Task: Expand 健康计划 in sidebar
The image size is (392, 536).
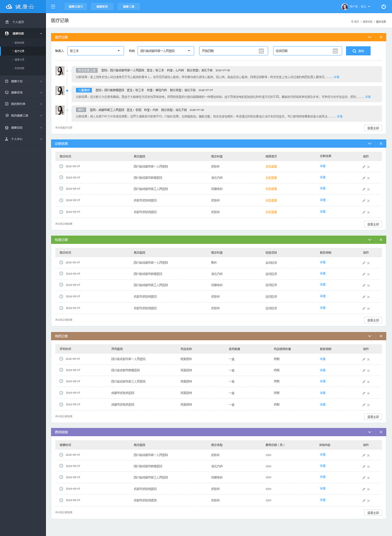Action: 23,81
